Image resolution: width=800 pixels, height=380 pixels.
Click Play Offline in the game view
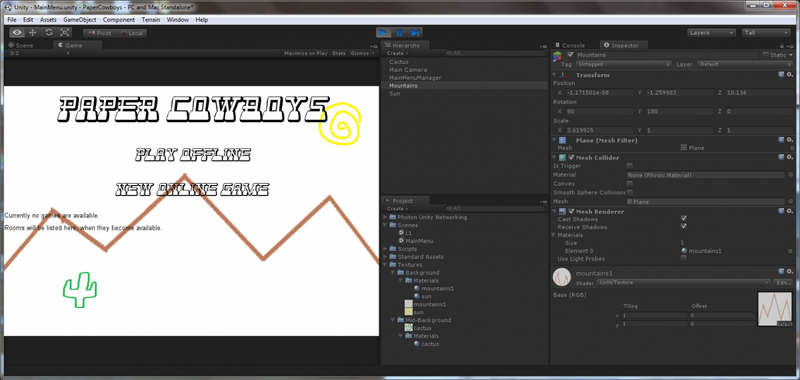click(193, 155)
